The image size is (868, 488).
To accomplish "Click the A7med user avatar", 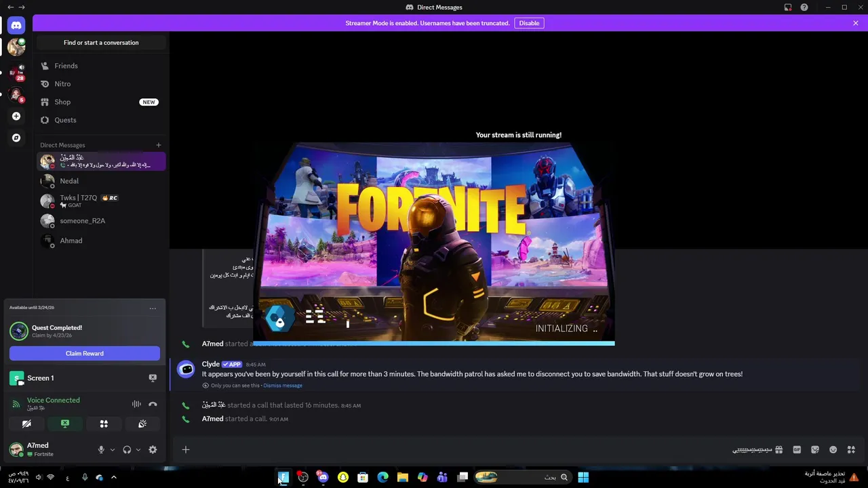I will [x=16, y=449].
